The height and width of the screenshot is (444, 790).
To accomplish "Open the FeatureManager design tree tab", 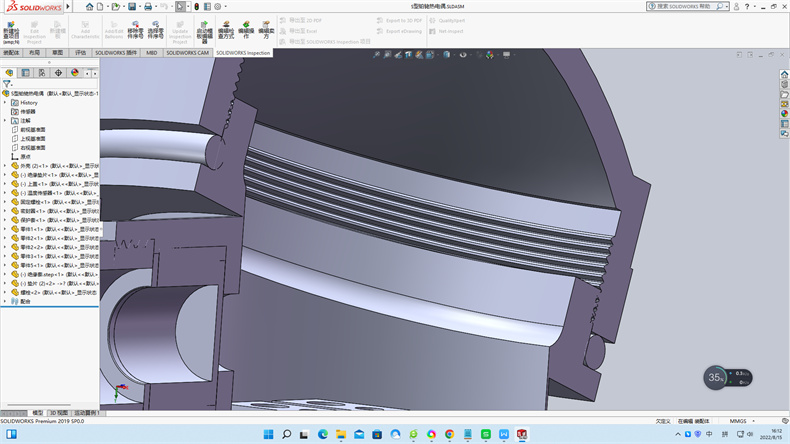I will tap(10, 73).
